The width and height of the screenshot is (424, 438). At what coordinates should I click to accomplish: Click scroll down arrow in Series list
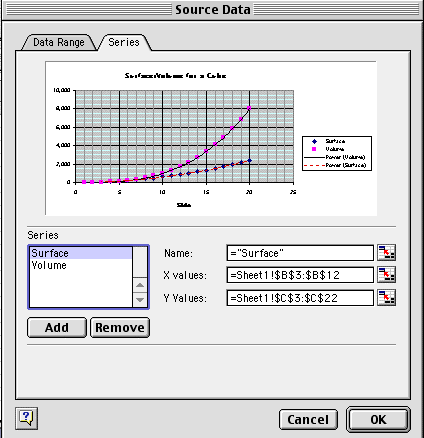[140, 300]
